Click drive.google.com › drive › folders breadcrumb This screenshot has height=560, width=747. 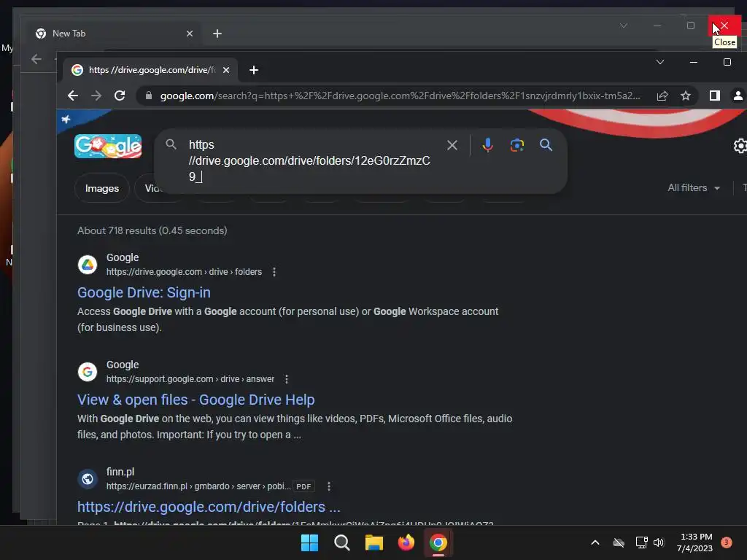(x=184, y=272)
